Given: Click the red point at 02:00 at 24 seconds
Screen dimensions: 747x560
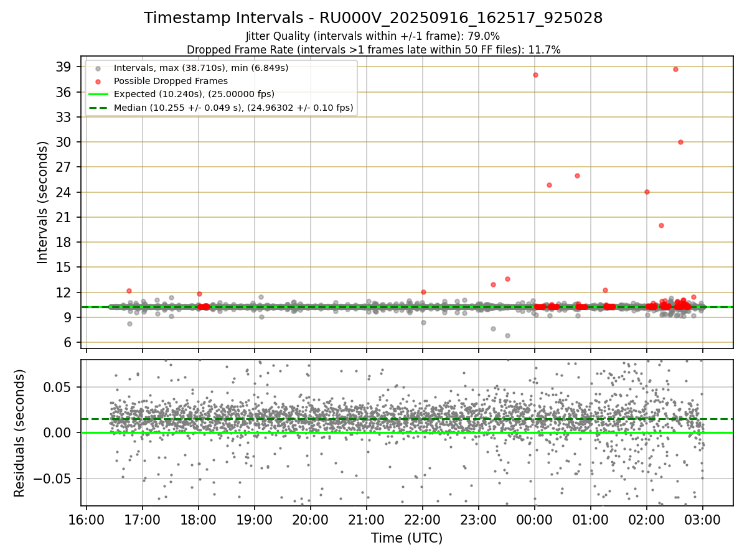Looking at the screenshot, I should tap(647, 192).
